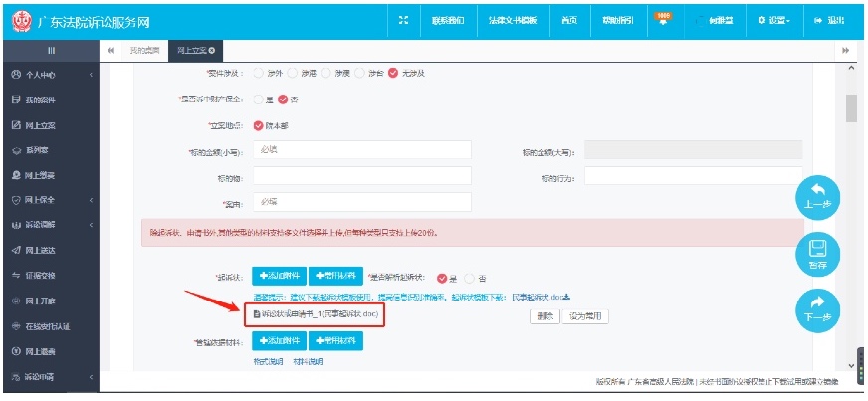Click the tab bar right double-arrow
The width and height of the screenshot is (868, 401).
(x=845, y=51)
